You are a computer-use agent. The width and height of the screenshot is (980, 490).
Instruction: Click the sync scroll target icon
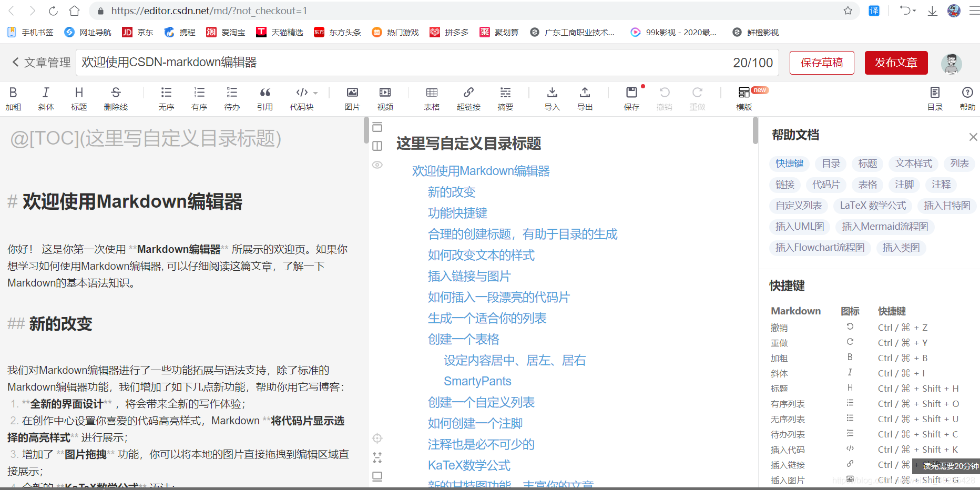pyautogui.click(x=377, y=438)
